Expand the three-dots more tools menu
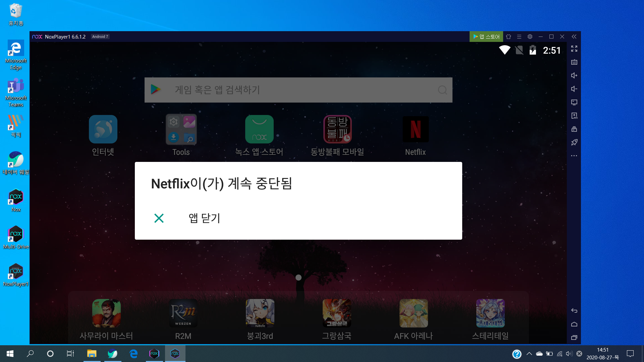644x362 pixels. [x=574, y=156]
